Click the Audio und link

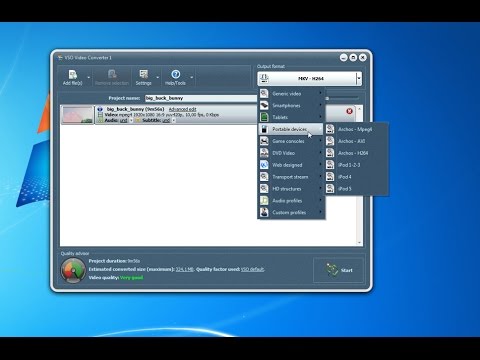123,120
